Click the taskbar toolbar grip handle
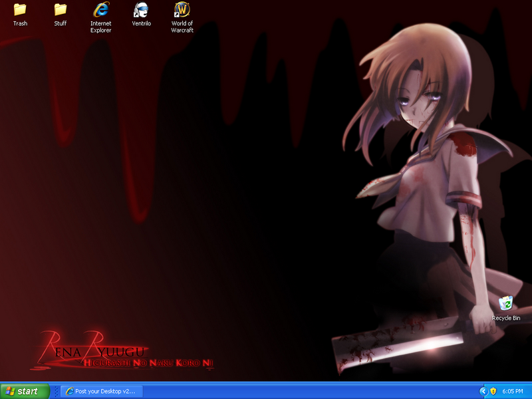The image size is (532, 399). click(x=56, y=391)
